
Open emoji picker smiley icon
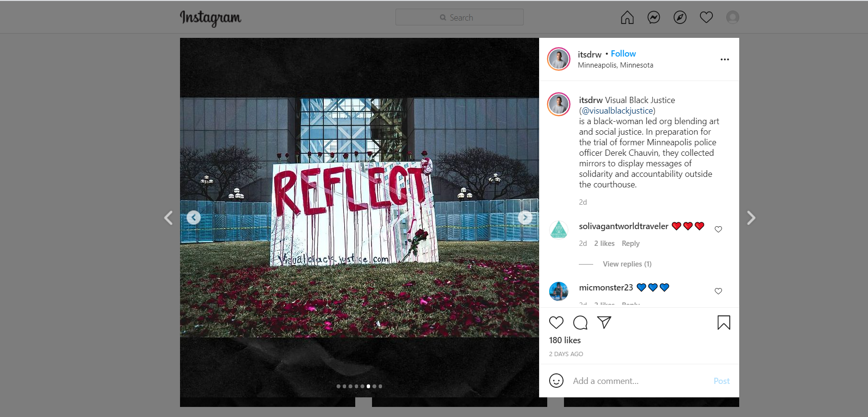556,381
